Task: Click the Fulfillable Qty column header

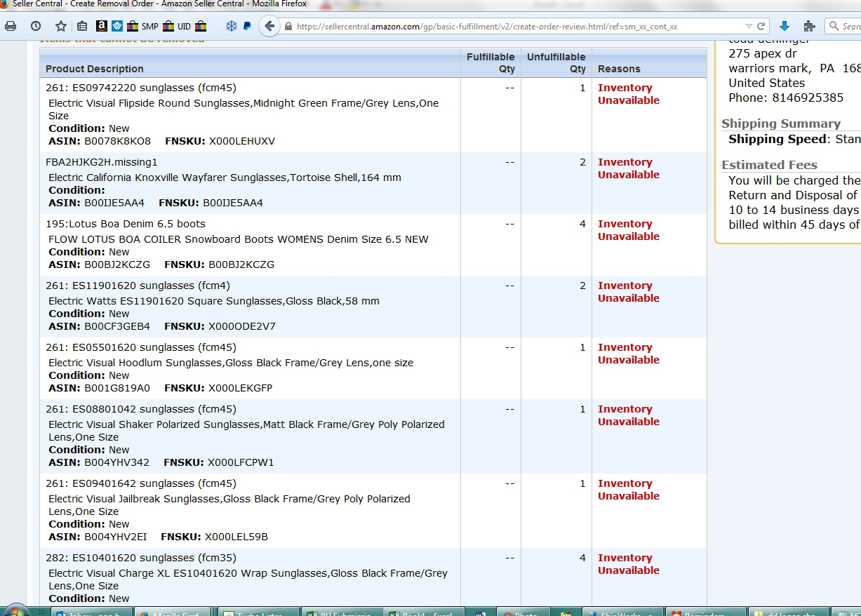Action: 490,62
